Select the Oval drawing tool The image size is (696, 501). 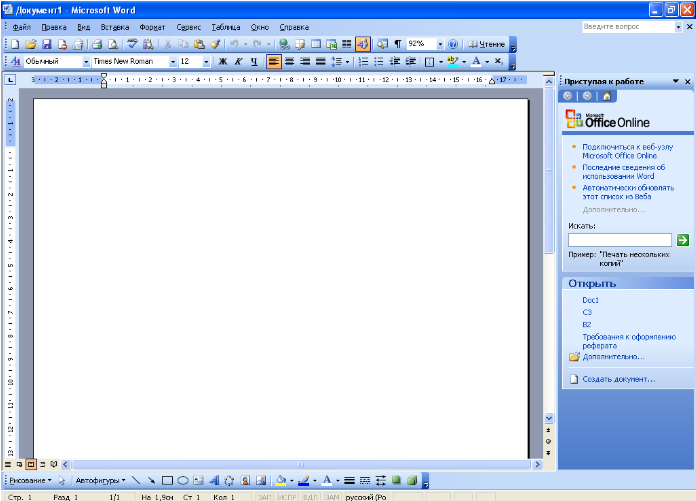pos(183,480)
